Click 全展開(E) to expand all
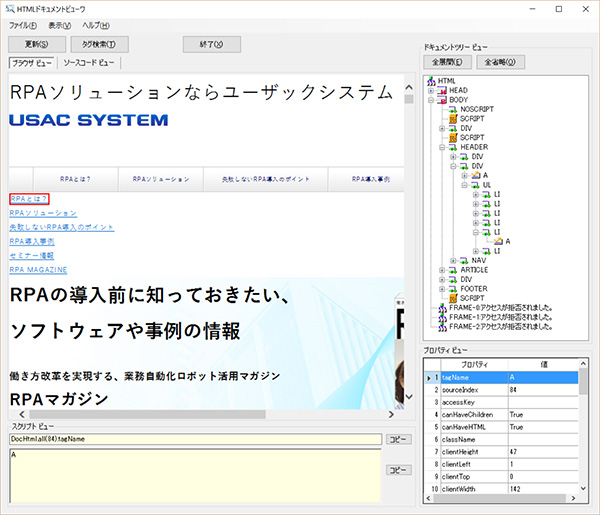 [x=447, y=62]
